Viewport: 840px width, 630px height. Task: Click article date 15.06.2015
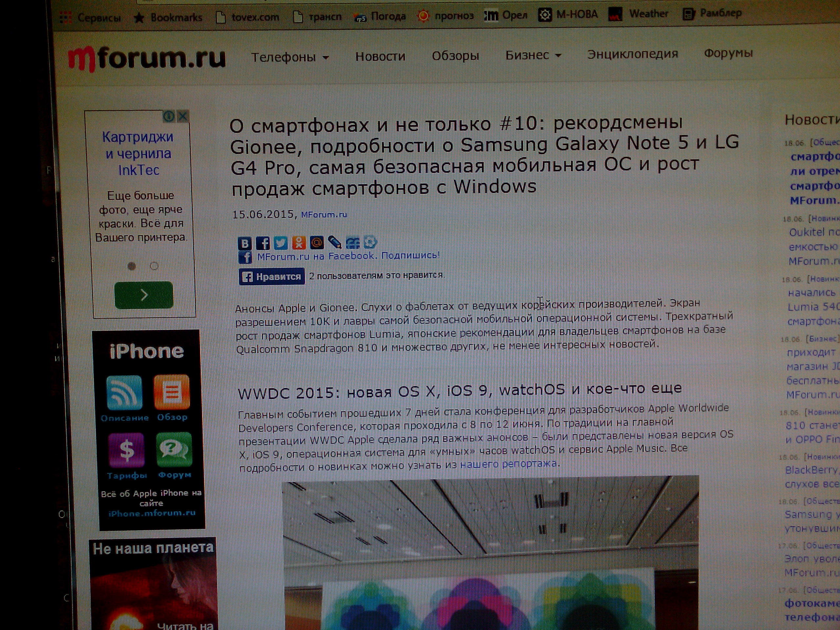point(263,215)
